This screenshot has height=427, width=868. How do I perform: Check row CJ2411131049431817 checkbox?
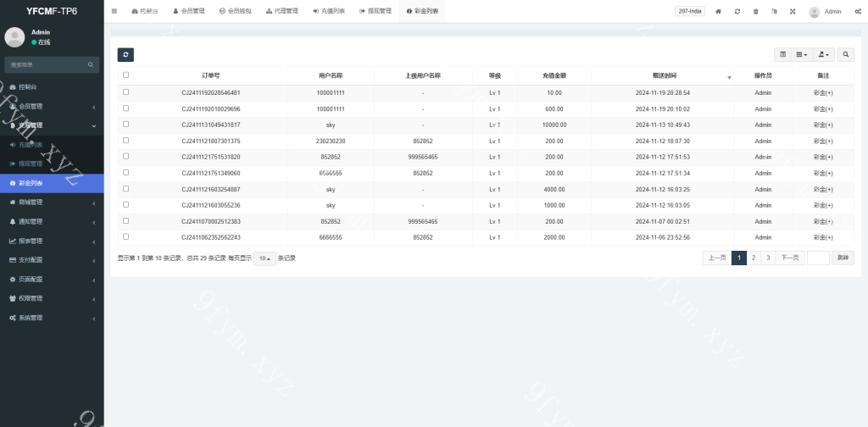(x=125, y=124)
